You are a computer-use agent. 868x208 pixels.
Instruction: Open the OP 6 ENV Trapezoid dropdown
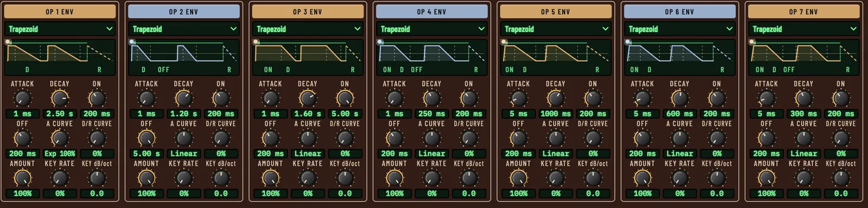point(680,29)
